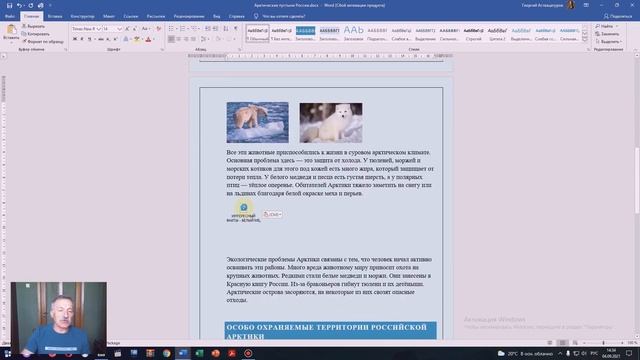Open the font name dropdown
Image resolution: width=640 pixels, height=360 pixels.
click(98, 29)
